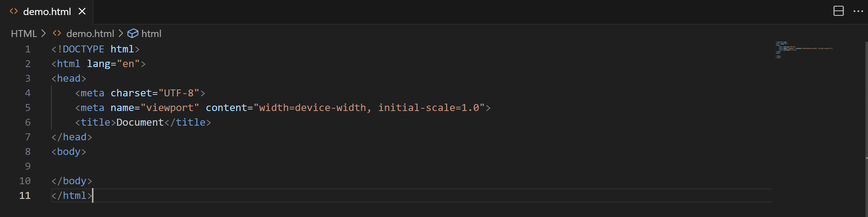Viewport: 868px width, 217px height.
Task: Open the More Actions ellipsis menu
Action: (858, 11)
